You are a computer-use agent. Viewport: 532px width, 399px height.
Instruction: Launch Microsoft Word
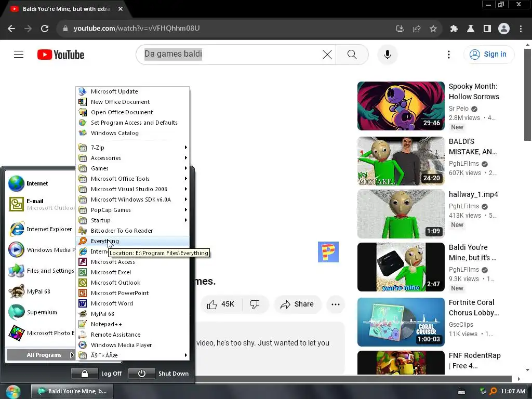point(132,303)
